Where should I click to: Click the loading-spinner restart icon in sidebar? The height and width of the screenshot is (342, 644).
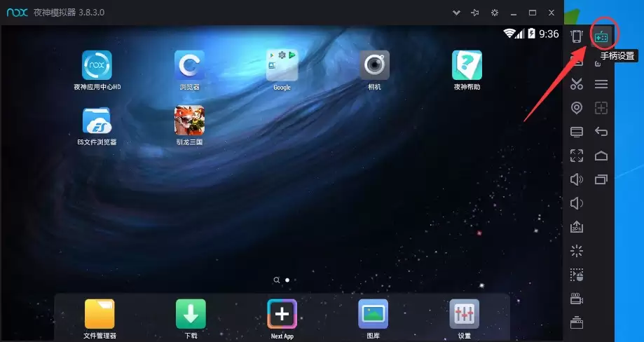577,251
